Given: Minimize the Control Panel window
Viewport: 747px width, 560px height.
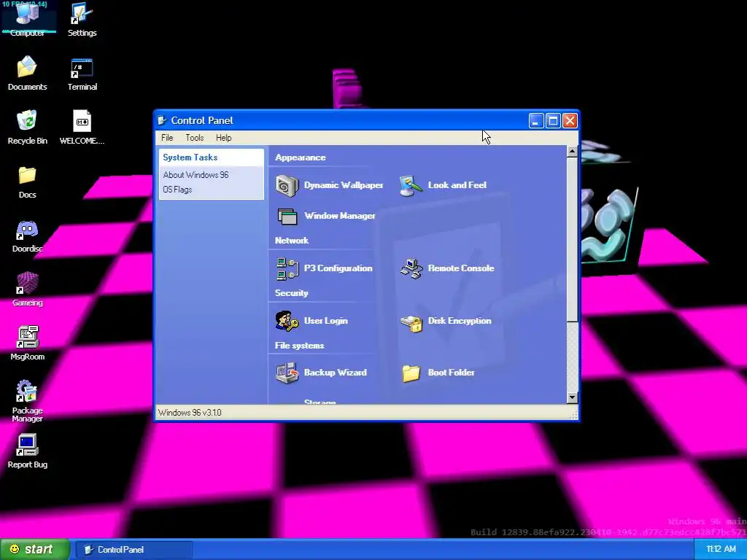Looking at the screenshot, I should (x=536, y=121).
